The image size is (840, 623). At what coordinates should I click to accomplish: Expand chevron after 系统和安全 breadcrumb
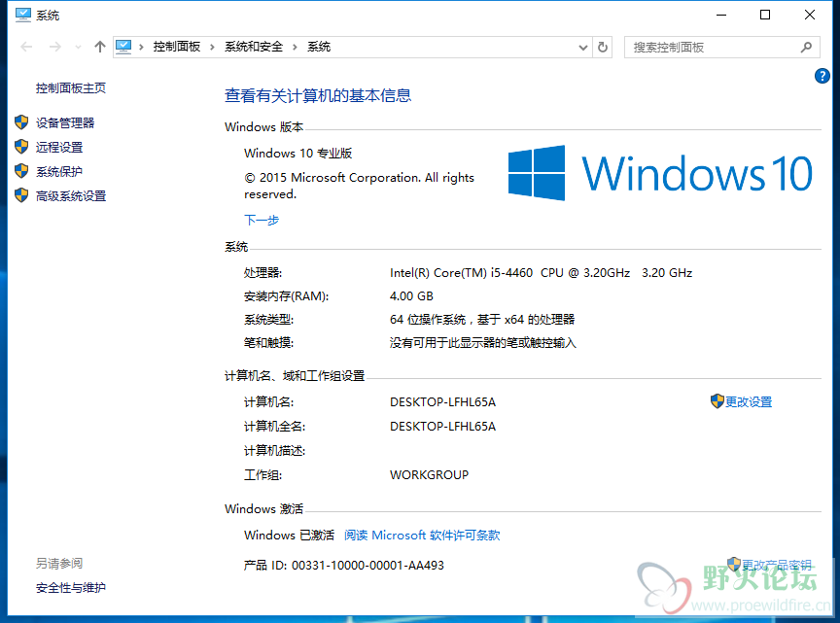point(295,48)
